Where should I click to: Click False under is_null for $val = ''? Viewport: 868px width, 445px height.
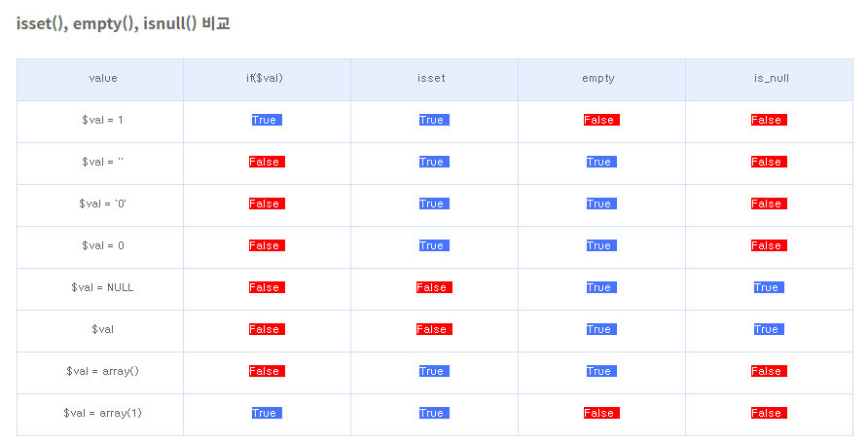(769, 162)
